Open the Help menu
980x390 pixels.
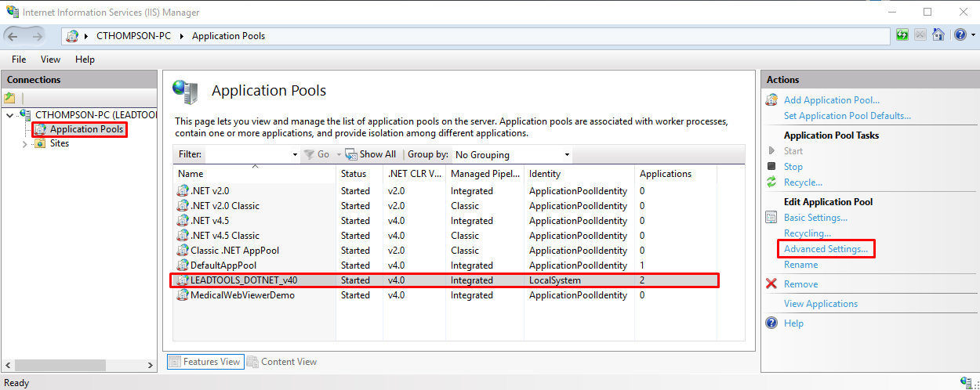(x=85, y=60)
